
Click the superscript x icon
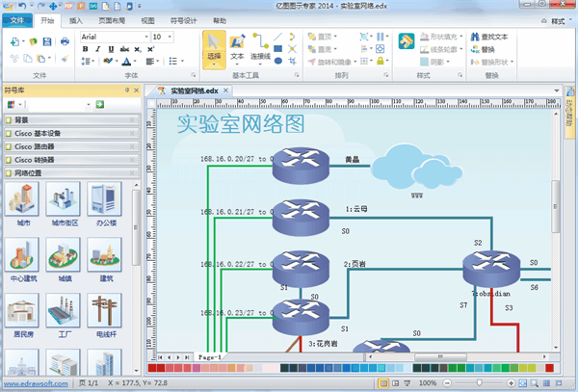[x=151, y=49]
